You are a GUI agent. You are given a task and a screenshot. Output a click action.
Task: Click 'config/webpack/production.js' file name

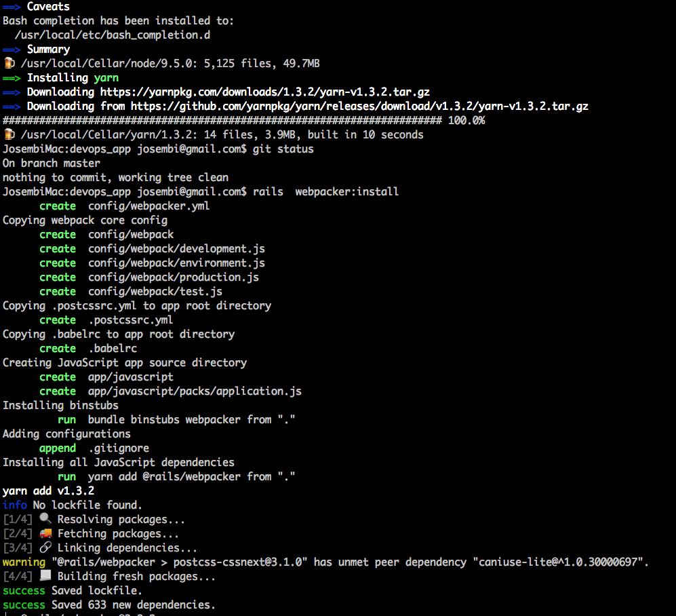[x=174, y=277]
